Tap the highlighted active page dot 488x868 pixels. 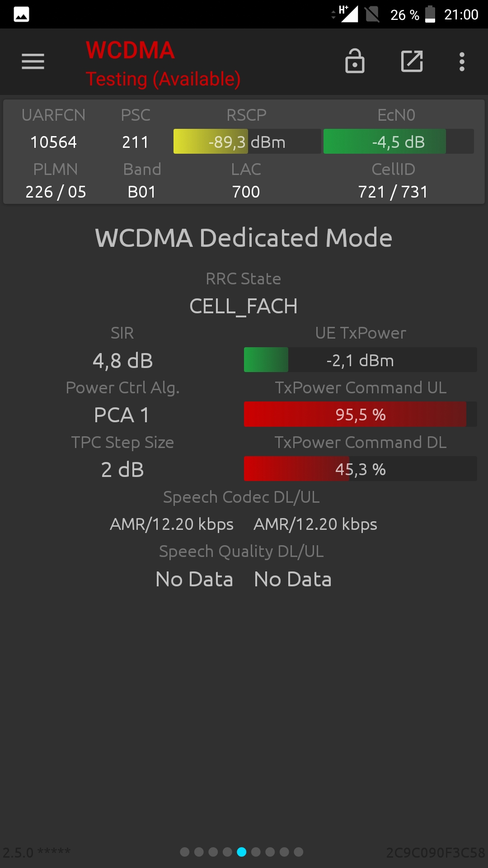click(242, 852)
